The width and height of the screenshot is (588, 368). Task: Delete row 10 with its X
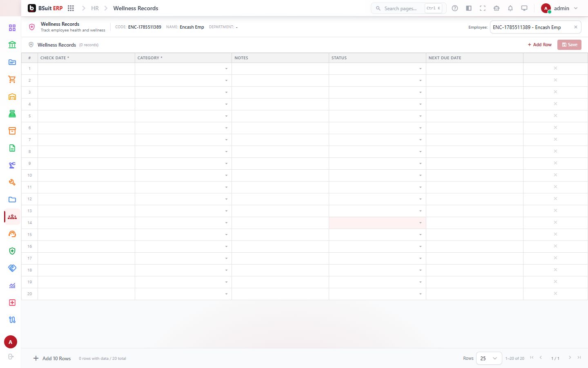(555, 175)
